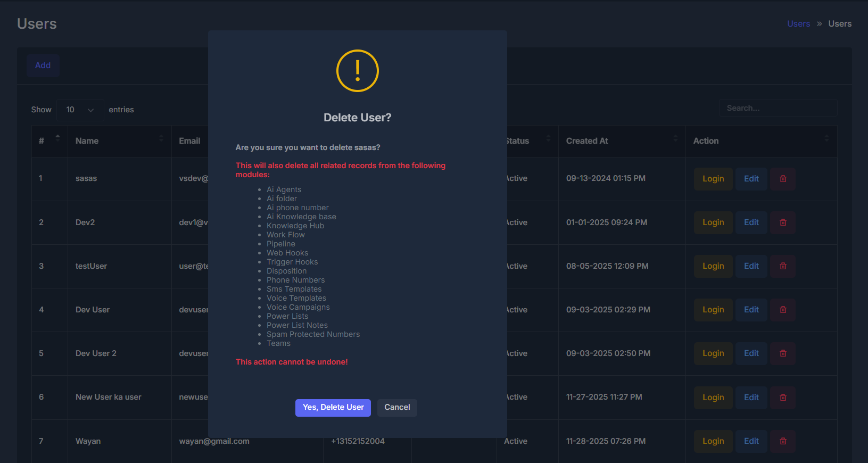Click the trash icon for Dev User 2
The image size is (868, 463).
tap(783, 353)
